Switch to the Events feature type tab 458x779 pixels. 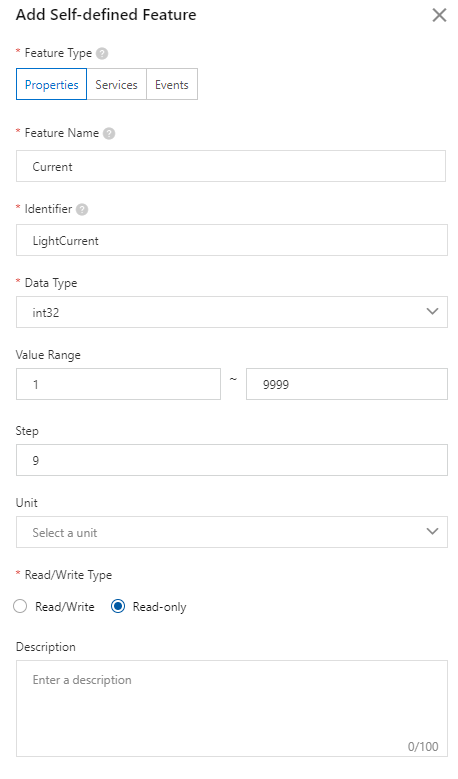[172, 84]
